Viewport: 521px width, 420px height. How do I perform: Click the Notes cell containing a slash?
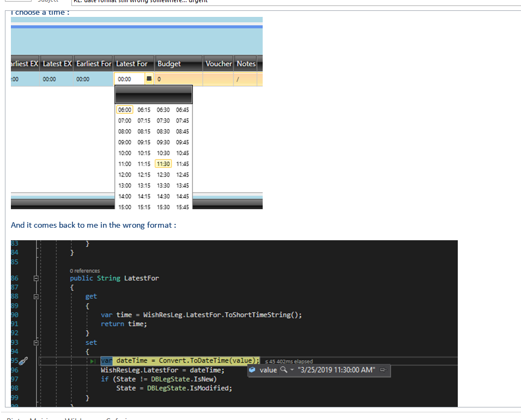point(245,79)
